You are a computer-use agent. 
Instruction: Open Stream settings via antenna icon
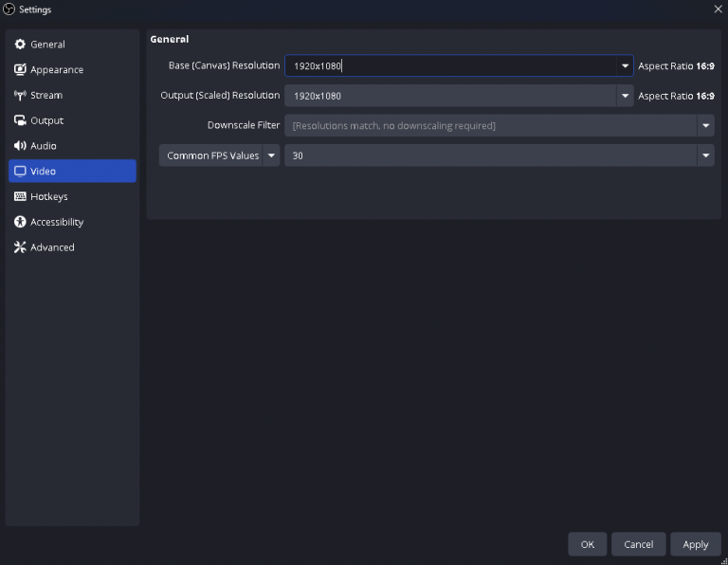[20, 95]
